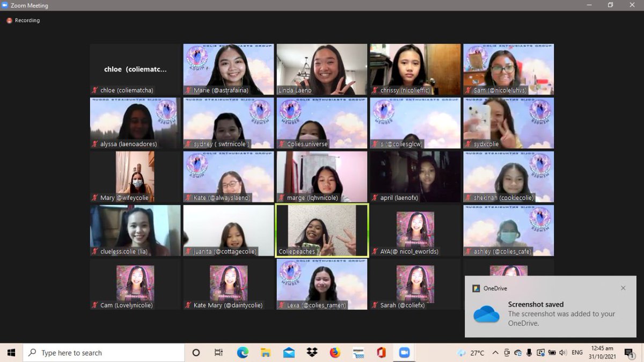Open the Action Center notifications icon
644x362 pixels.
[x=628, y=353]
